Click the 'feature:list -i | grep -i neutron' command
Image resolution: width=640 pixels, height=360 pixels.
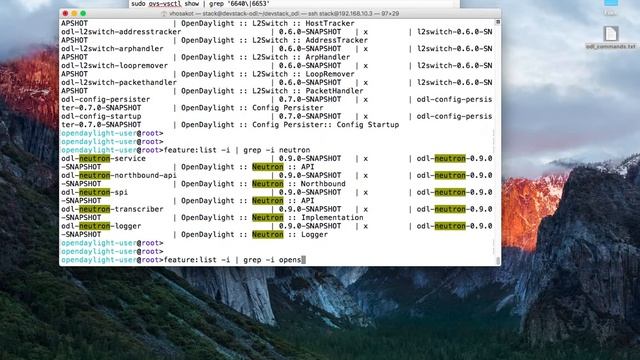pyautogui.click(x=237, y=150)
